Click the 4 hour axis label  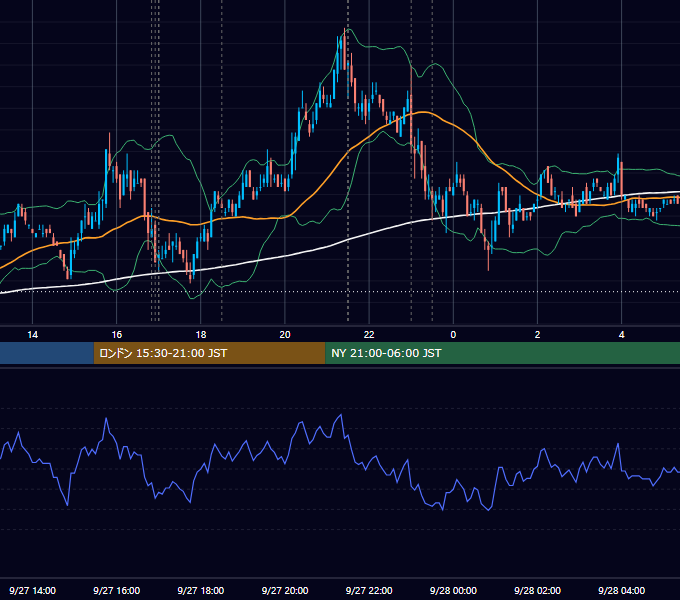tap(621, 335)
